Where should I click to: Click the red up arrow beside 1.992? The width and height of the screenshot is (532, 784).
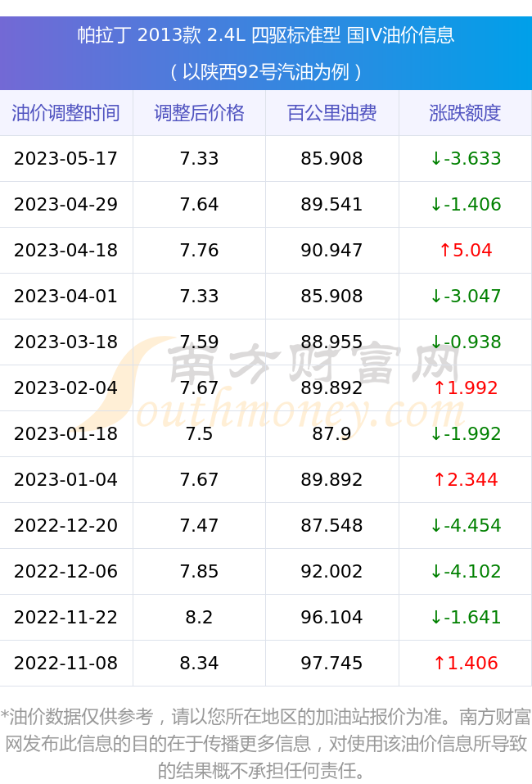click(x=439, y=388)
